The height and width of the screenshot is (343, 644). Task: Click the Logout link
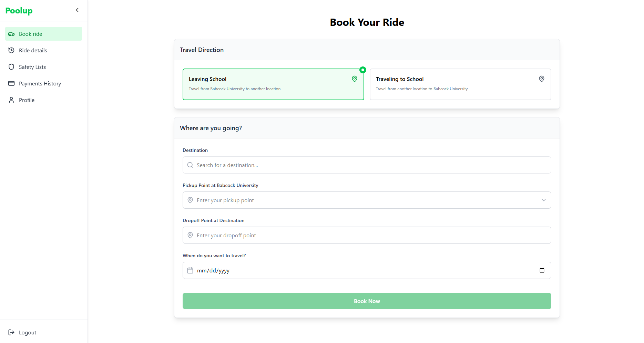[28, 332]
